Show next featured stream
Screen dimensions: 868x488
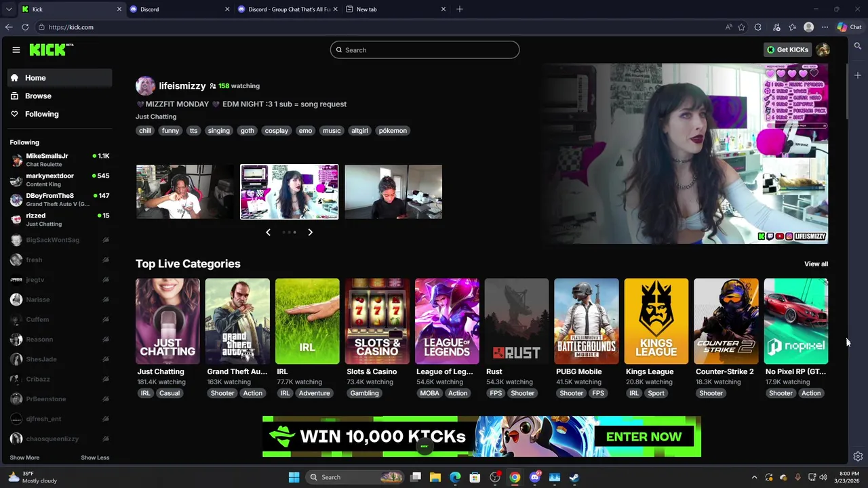[310, 232]
